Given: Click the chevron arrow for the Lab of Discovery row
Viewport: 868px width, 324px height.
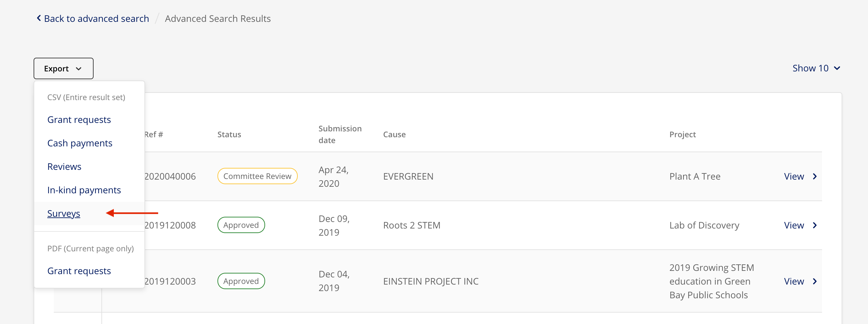Looking at the screenshot, I should [x=815, y=225].
